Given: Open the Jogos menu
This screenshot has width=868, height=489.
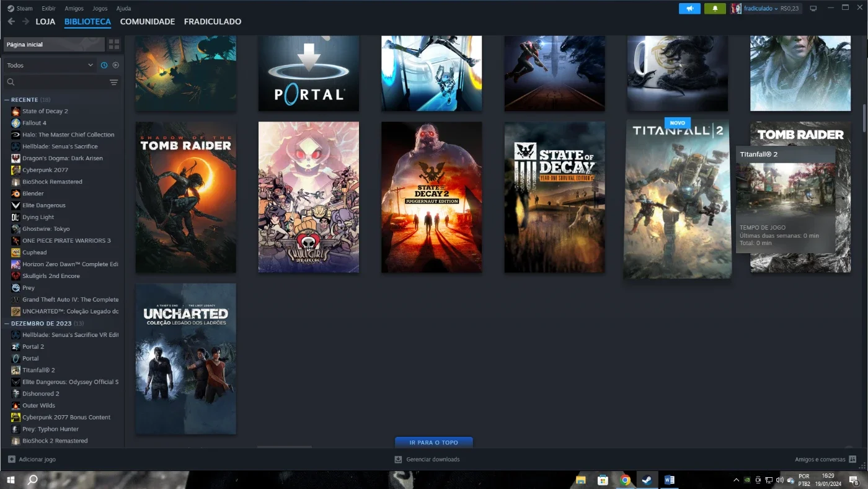Looking at the screenshot, I should point(99,9).
